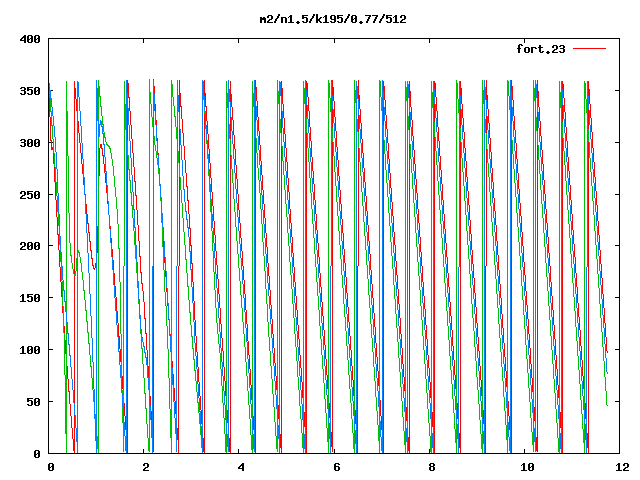This screenshot has width=640, height=480.
Task: Click the plot title m2/n1.5/k195/0.77/512
Action: pos(333,19)
